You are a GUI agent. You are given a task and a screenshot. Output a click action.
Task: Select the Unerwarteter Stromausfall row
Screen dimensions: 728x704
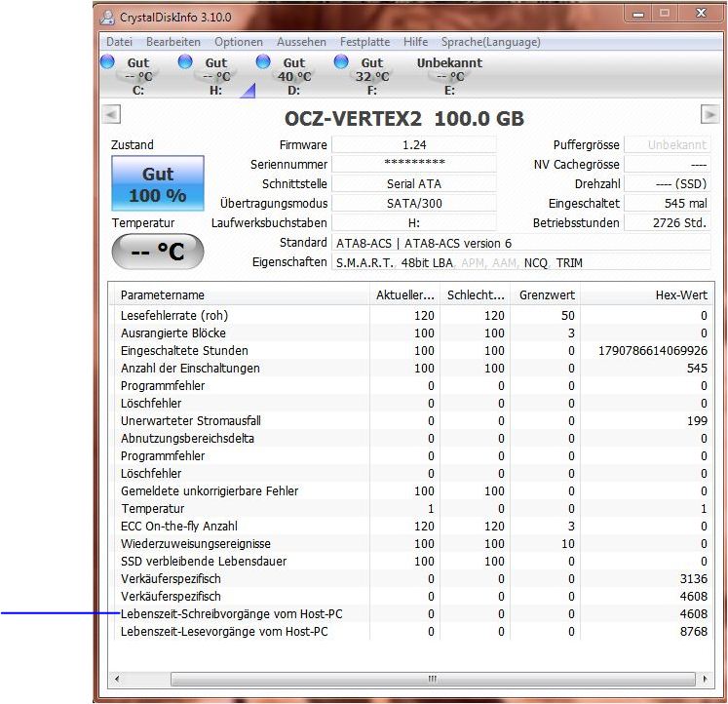click(411, 420)
